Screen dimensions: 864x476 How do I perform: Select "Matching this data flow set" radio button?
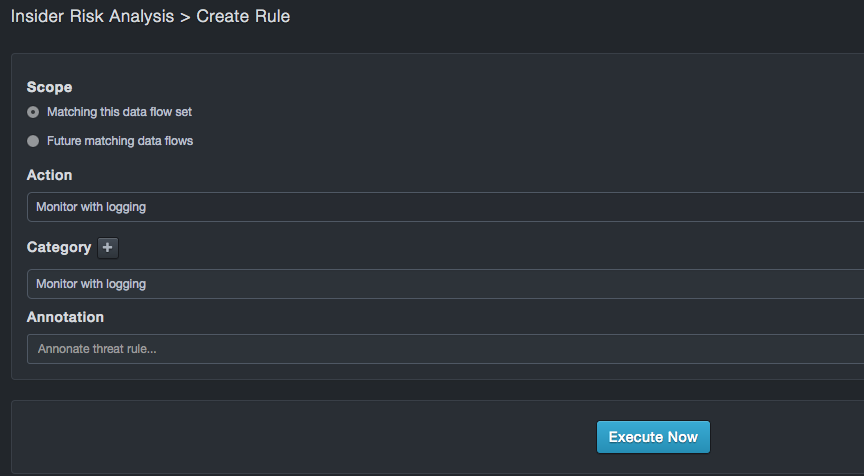[33, 112]
